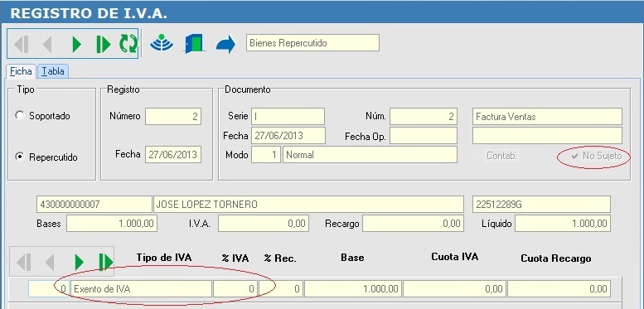
Task: Click the Recargo total field
Action: pos(413,224)
